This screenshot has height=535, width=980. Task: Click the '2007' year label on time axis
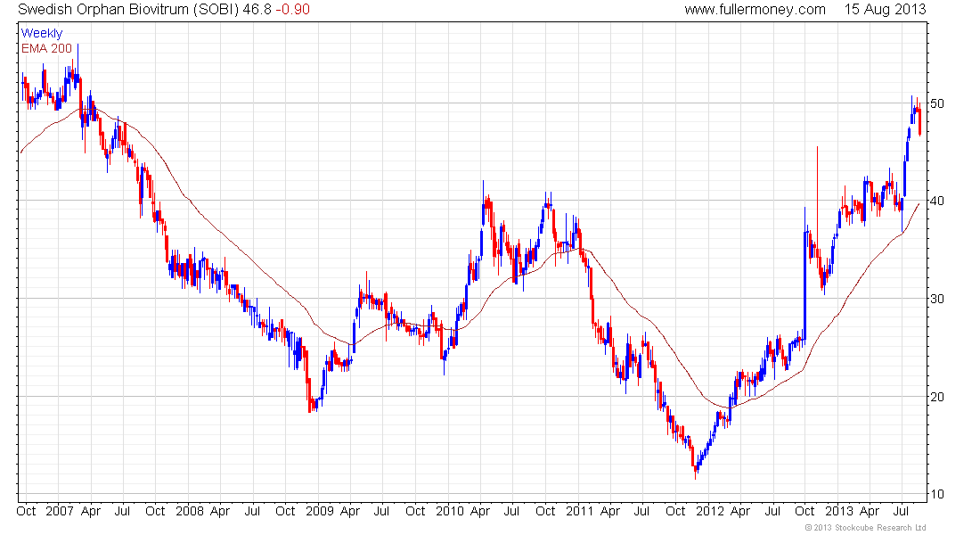point(60,511)
